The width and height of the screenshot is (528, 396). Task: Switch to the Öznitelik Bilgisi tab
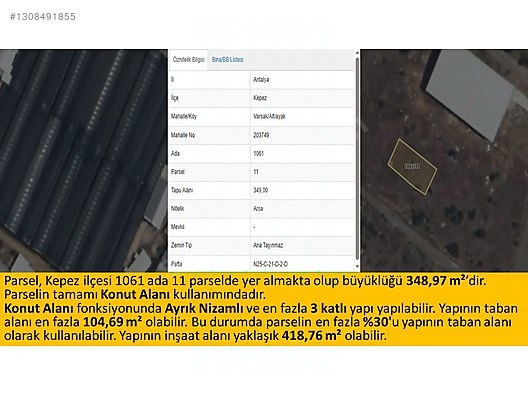(x=188, y=60)
